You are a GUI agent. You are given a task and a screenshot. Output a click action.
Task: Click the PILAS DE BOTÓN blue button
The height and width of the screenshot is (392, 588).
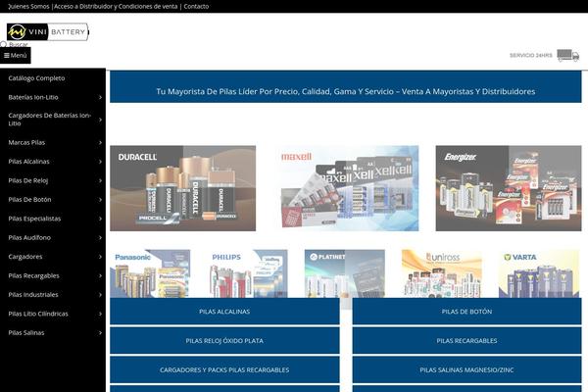click(466, 312)
